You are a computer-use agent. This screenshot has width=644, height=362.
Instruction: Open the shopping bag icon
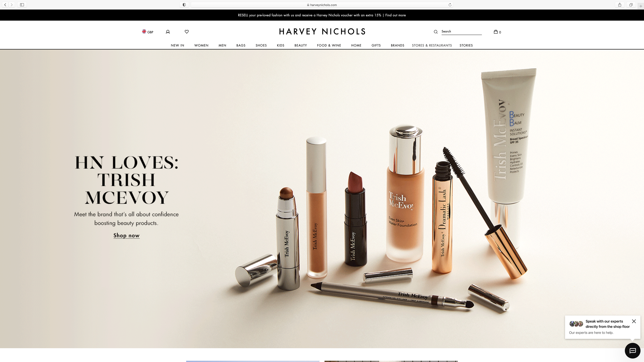pyautogui.click(x=496, y=32)
